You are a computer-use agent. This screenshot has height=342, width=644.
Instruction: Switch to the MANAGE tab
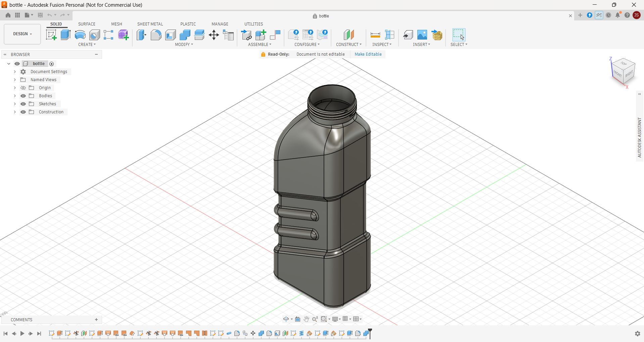[x=220, y=24]
